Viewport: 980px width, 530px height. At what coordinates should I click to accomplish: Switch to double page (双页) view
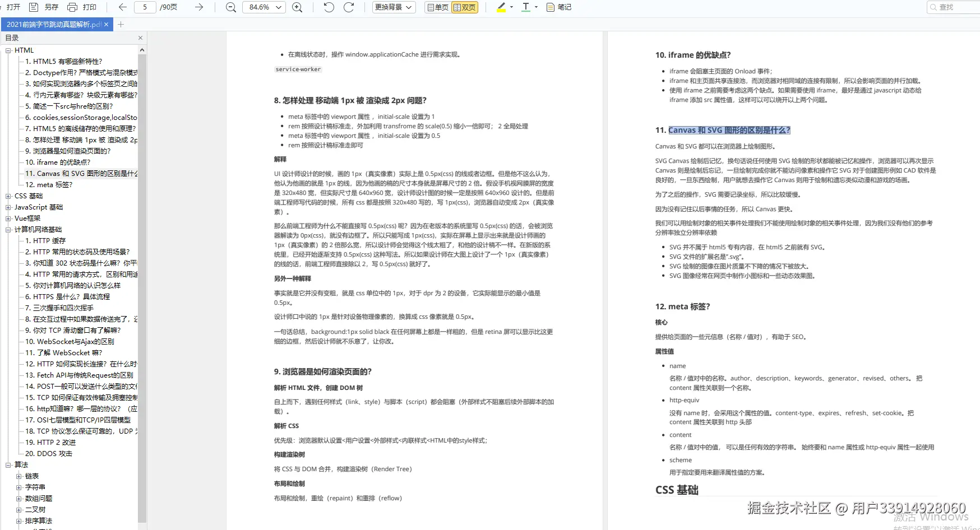click(465, 7)
